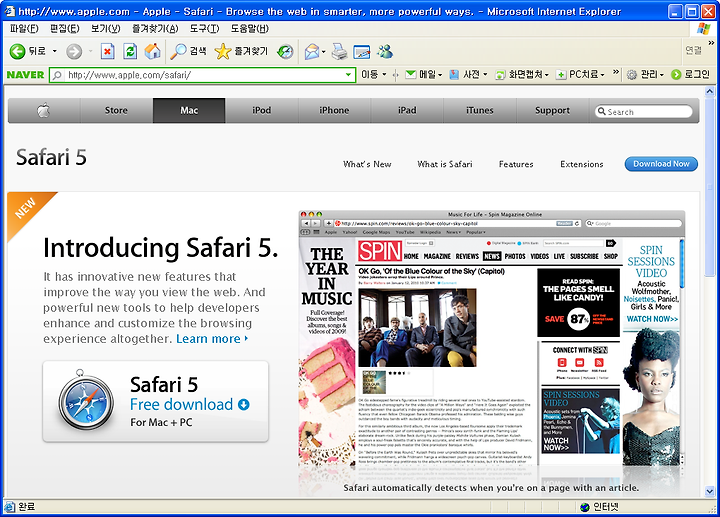Viewport: 720px width, 517px height.
Task: Click the Naver dictionary 사전 icon
Action: tap(454, 74)
